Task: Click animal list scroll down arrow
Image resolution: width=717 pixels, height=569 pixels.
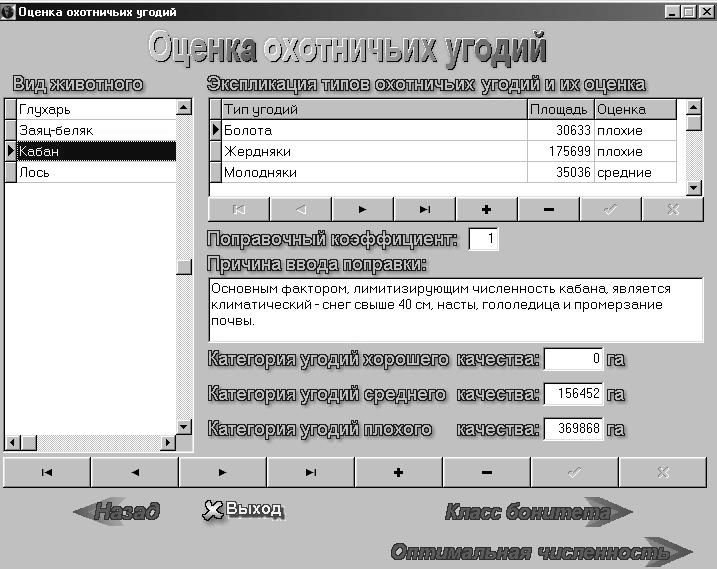Action: [184, 427]
